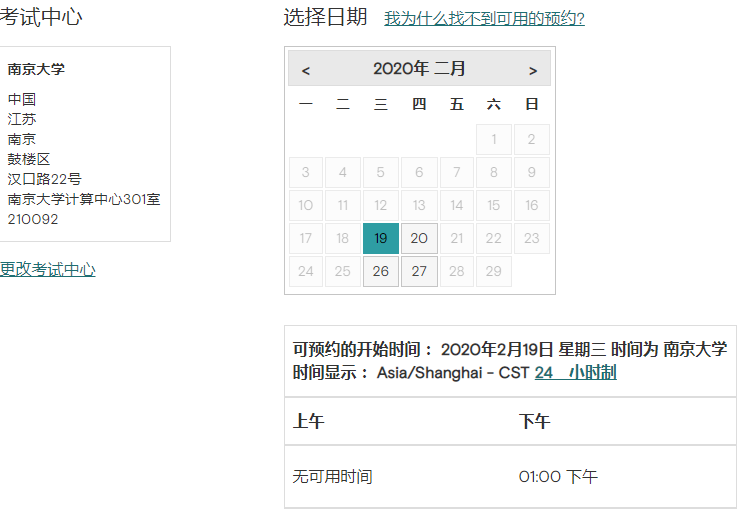Click the 2020年 二月 month header

pos(419,69)
